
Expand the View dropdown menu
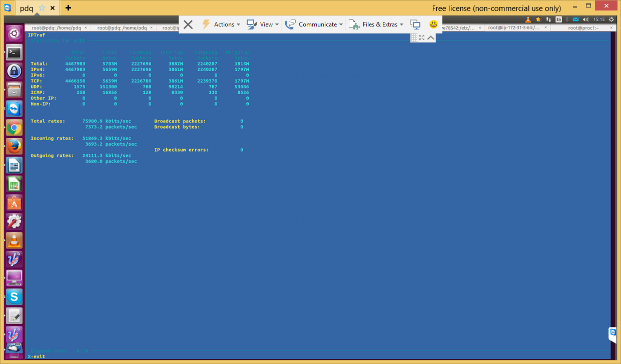tap(263, 24)
